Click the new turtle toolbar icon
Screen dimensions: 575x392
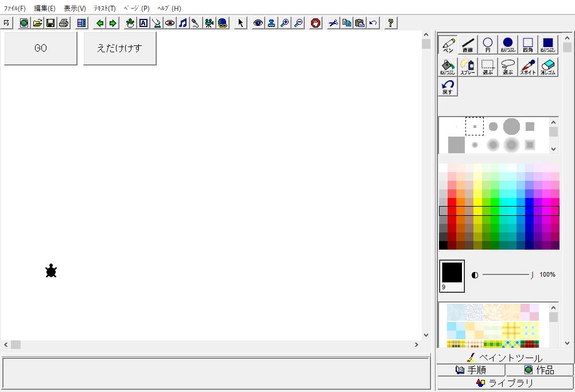point(130,23)
